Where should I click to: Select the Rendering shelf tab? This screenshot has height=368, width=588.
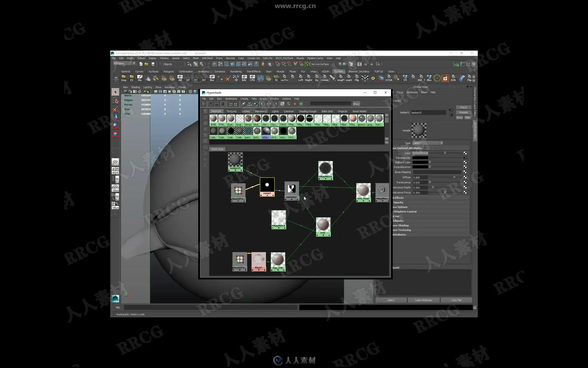(x=236, y=72)
